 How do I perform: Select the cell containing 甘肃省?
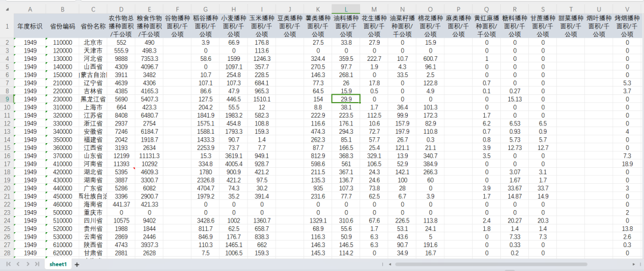(93, 252)
